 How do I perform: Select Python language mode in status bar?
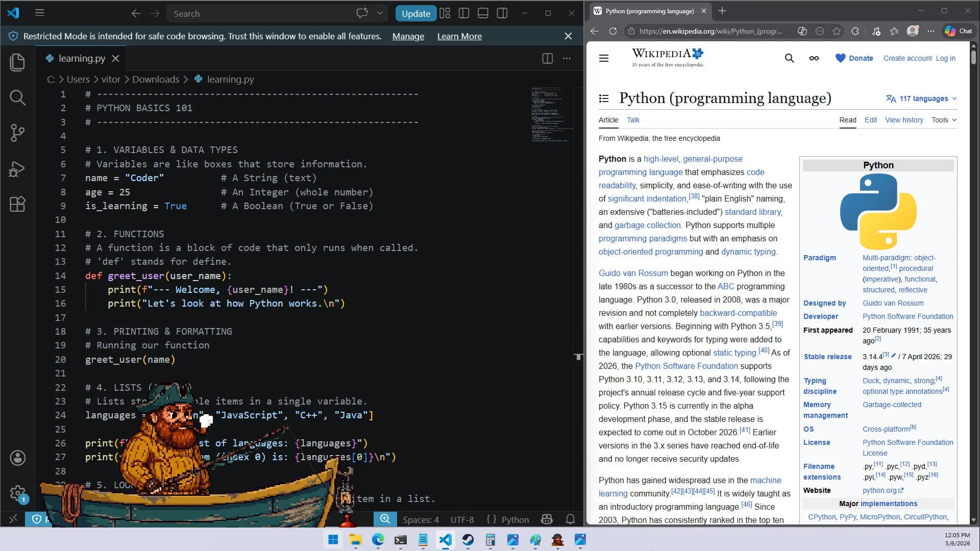click(x=515, y=519)
